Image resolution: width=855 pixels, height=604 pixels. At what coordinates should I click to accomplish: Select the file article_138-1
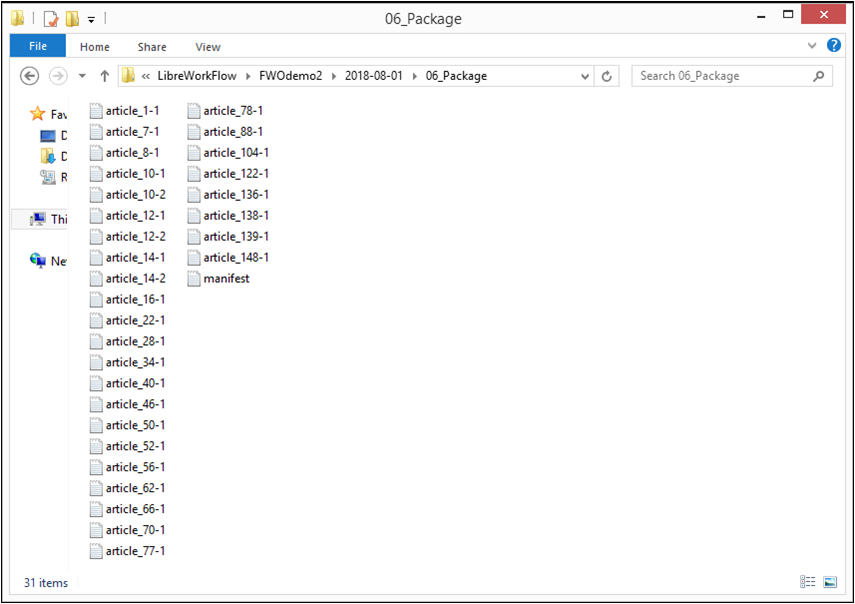228,215
